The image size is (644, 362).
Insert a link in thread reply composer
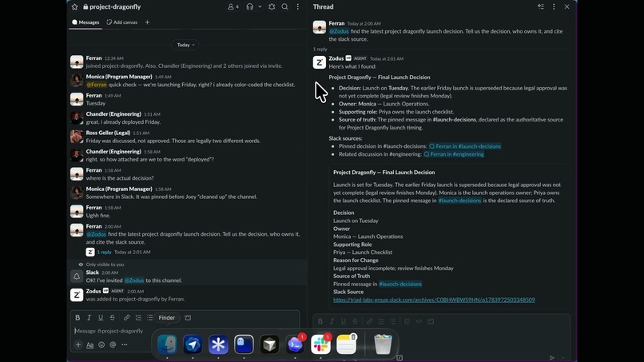point(369,321)
